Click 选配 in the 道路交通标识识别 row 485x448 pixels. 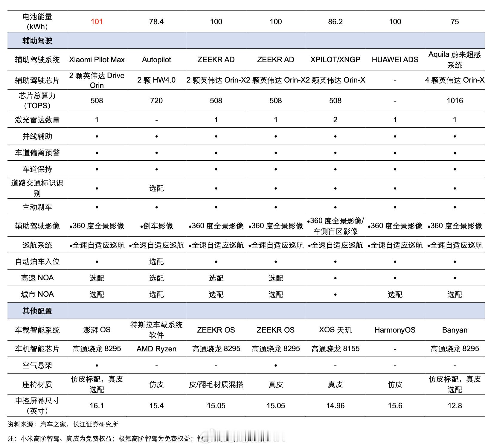[156, 188]
